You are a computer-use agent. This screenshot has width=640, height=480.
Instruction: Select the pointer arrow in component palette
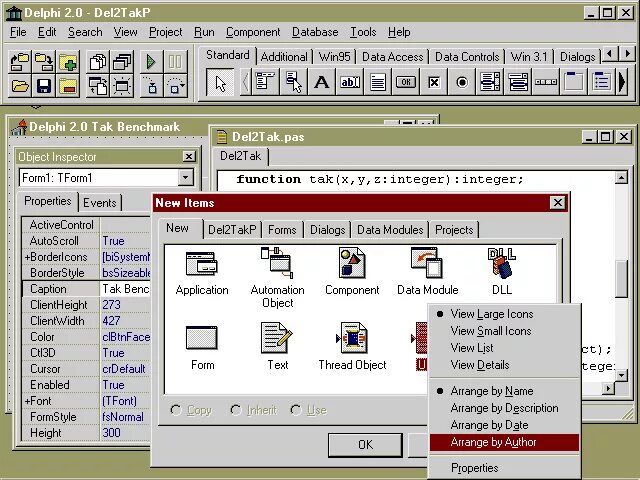[x=220, y=83]
